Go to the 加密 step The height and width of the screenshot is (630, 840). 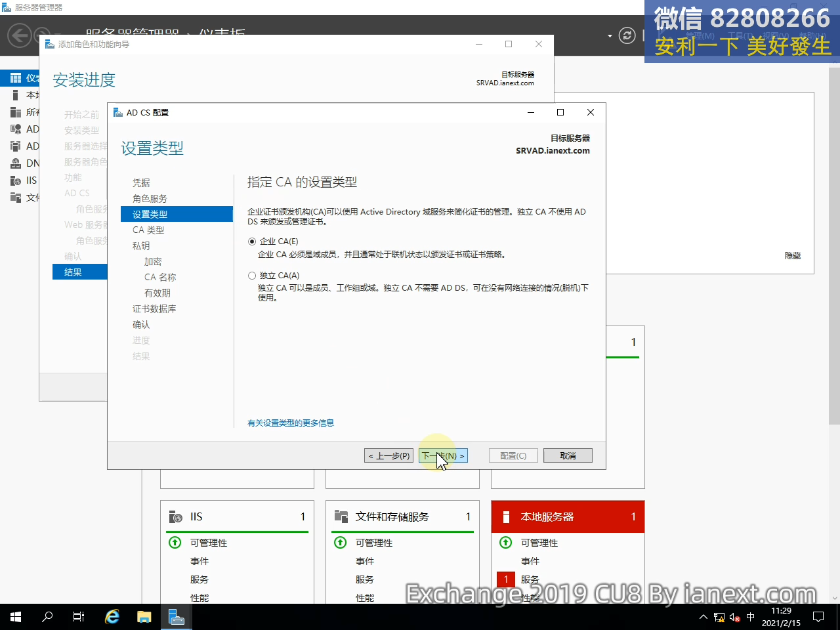[x=153, y=261]
